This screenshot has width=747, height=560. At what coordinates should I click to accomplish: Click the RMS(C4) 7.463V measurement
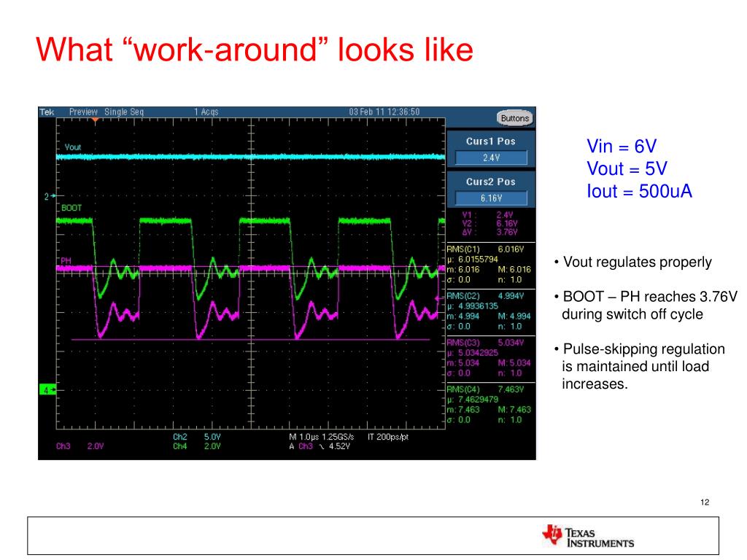pyautogui.click(x=485, y=389)
